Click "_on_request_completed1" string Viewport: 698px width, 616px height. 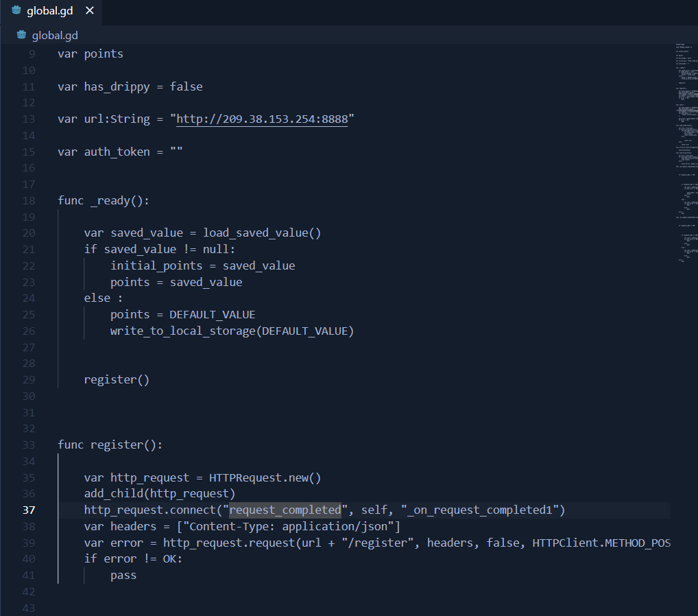[480, 510]
